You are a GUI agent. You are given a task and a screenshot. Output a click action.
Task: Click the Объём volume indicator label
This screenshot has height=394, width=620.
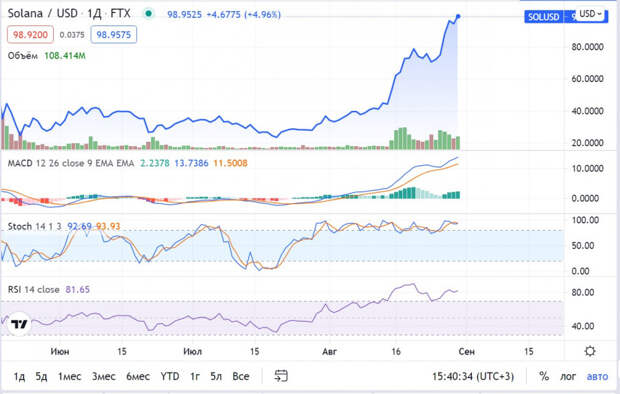coord(23,56)
